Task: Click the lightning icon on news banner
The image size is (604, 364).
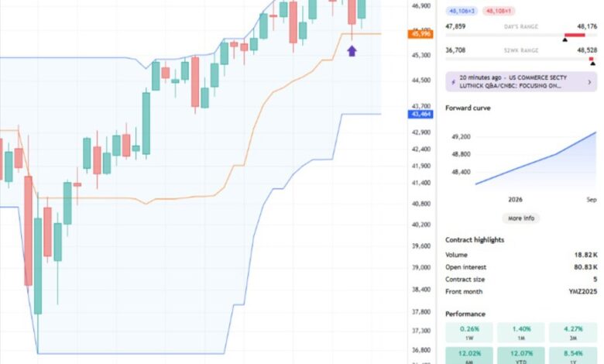Action: (452, 81)
